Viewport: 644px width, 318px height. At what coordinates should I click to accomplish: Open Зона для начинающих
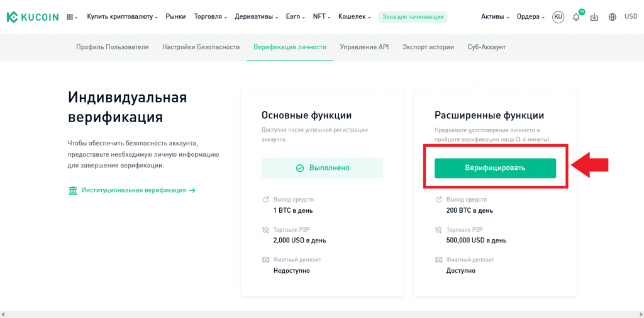tap(413, 17)
